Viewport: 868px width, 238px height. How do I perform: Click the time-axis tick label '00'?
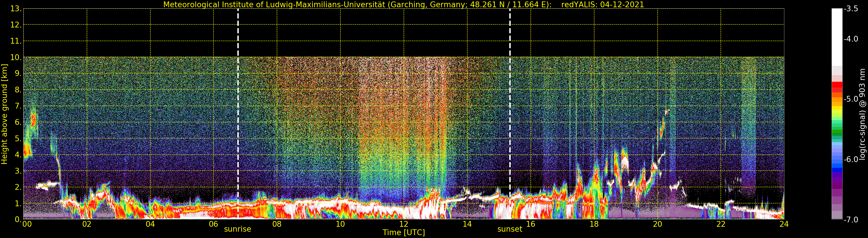click(27, 224)
